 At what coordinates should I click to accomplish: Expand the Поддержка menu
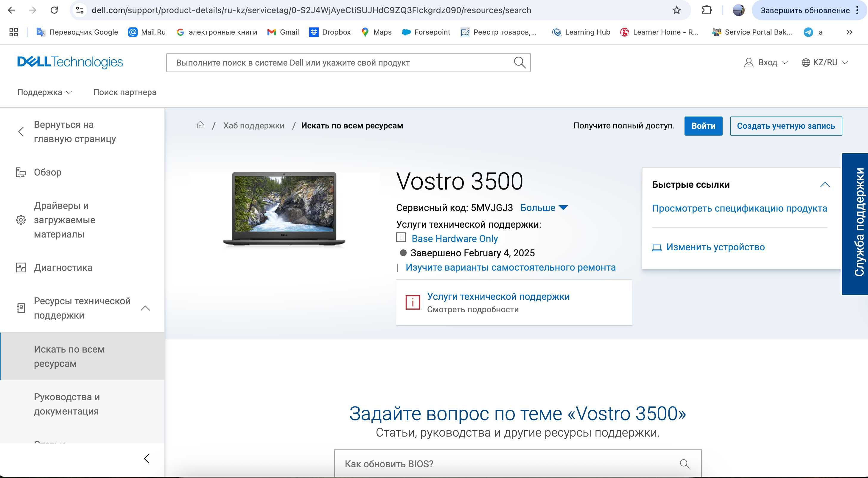tap(44, 92)
